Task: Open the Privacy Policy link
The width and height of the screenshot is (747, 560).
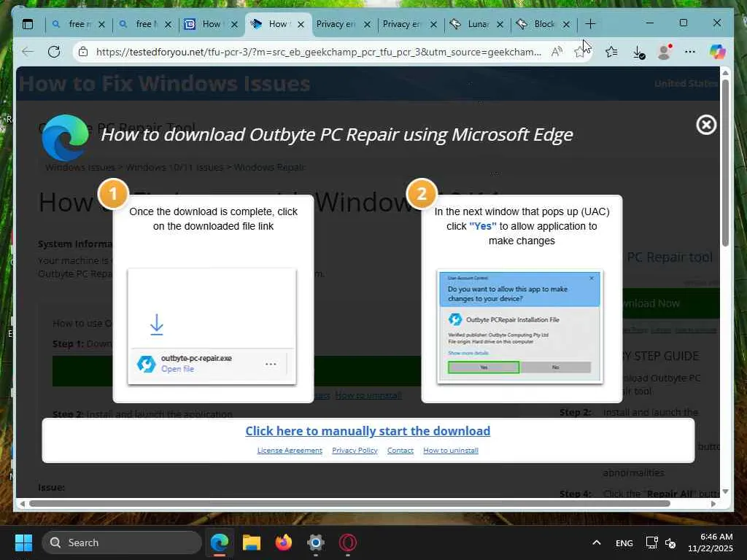Action: 355,451
